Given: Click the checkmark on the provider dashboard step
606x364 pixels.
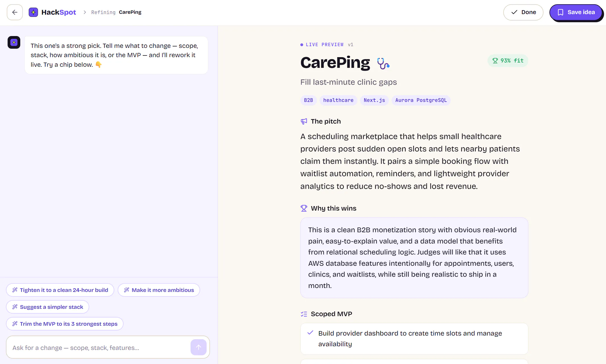Looking at the screenshot, I should [x=310, y=333].
